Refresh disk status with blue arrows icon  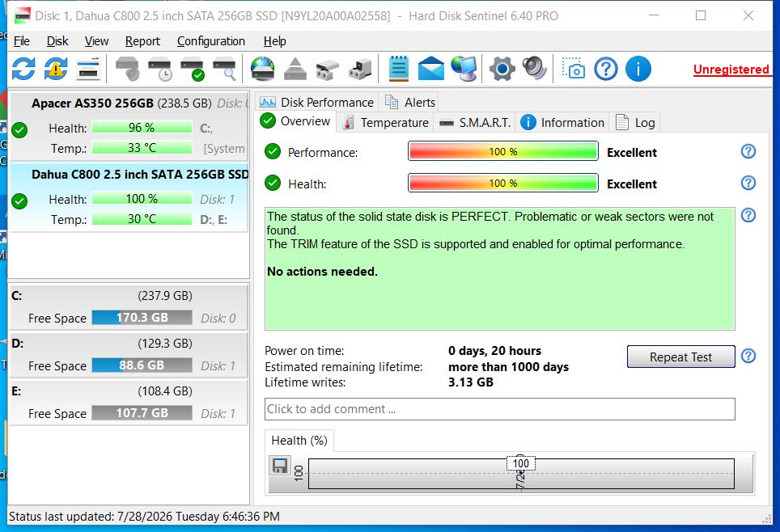pos(23,69)
